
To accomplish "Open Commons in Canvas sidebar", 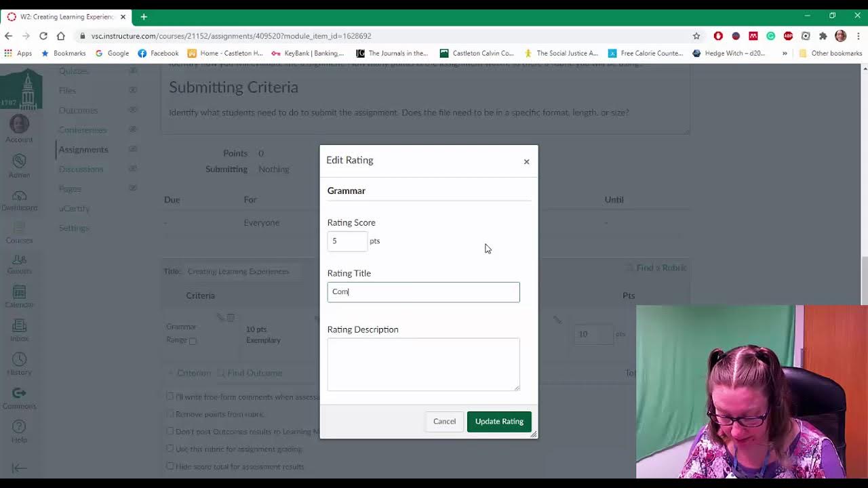I will click(19, 398).
